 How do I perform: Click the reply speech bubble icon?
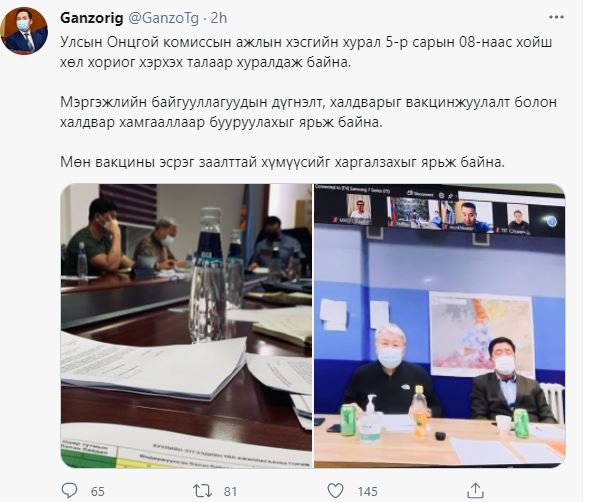(x=69, y=491)
